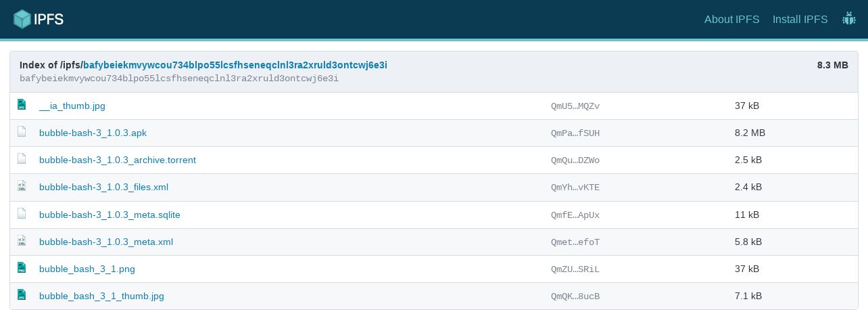Screen dimensions: 868x310
Task: Open __ia_thumb.jpg file
Action: tap(72, 106)
